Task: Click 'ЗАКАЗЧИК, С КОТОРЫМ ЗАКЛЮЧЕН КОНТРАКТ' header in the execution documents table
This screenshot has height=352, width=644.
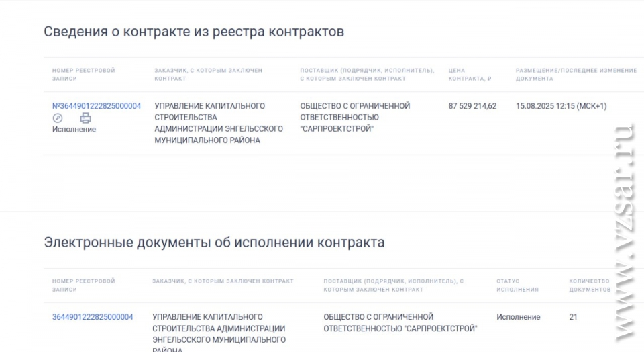Action: [223, 281]
